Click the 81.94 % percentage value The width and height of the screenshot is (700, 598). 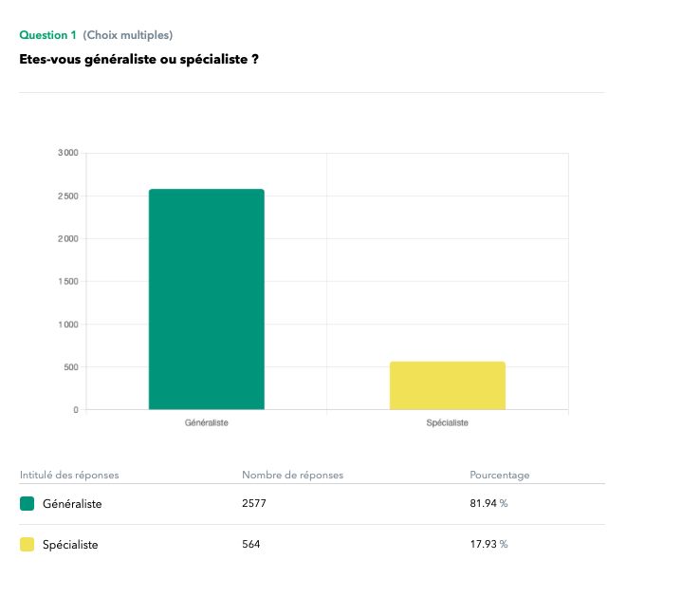(488, 504)
